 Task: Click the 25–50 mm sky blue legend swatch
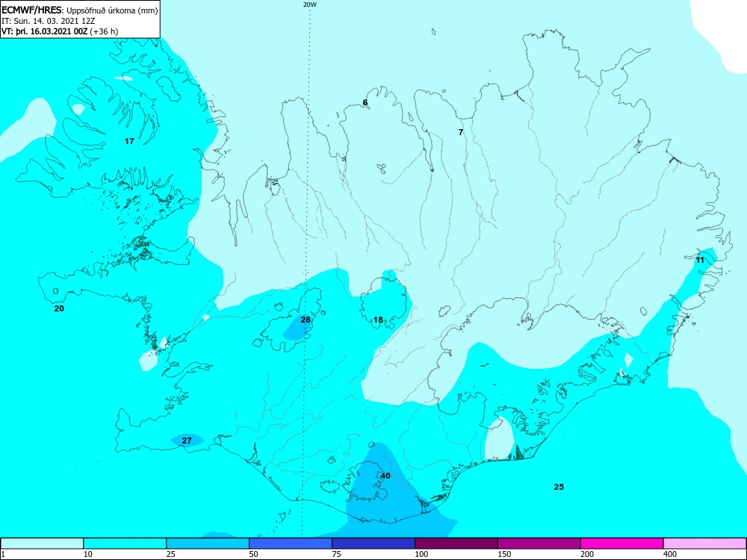(x=208, y=544)
